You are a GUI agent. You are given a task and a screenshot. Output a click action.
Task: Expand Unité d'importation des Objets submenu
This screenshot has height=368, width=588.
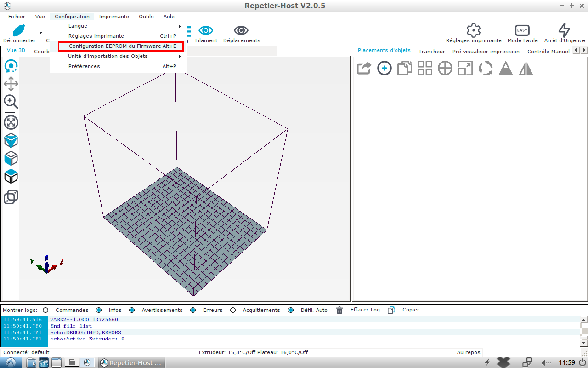[118, 56]
